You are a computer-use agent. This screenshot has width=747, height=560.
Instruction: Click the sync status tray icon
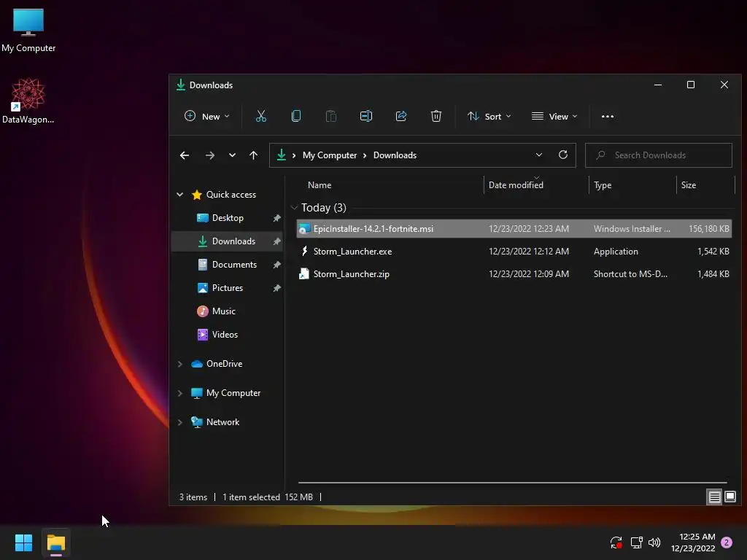pos(616,542)
